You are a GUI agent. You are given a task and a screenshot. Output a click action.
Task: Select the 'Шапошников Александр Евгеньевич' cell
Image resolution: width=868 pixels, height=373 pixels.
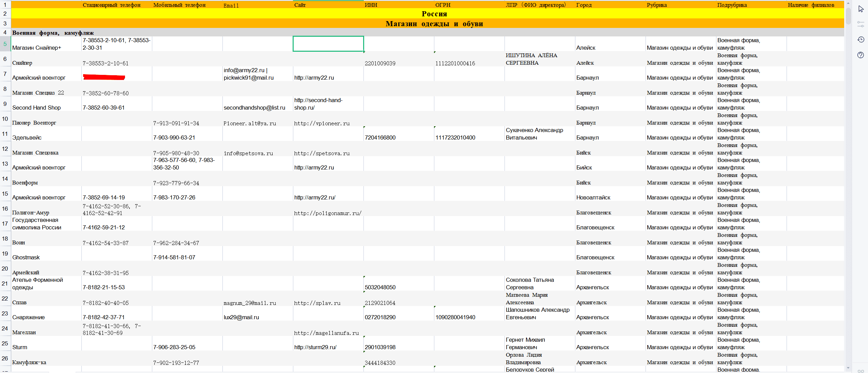pos(540,313)
